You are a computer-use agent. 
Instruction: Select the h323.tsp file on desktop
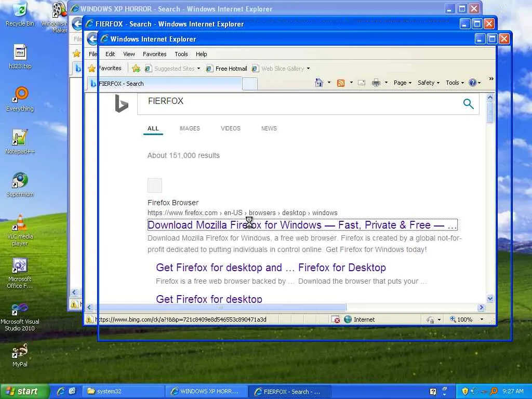click(x=20, y=57)
